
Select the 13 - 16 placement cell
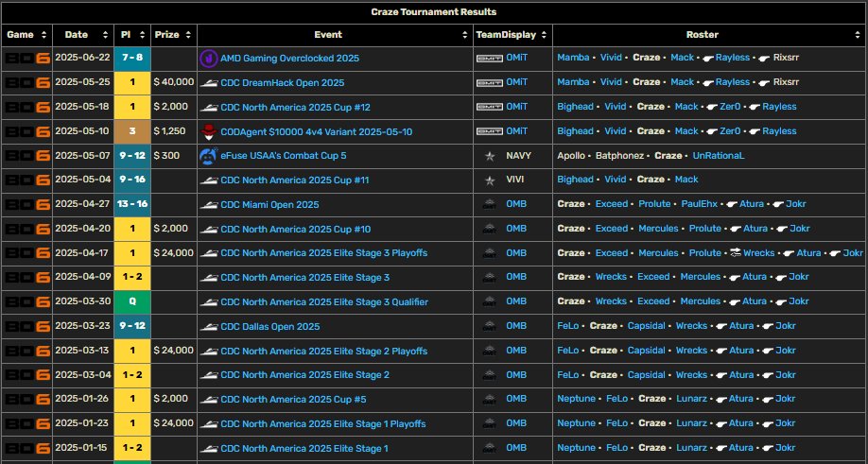point(132,204)
